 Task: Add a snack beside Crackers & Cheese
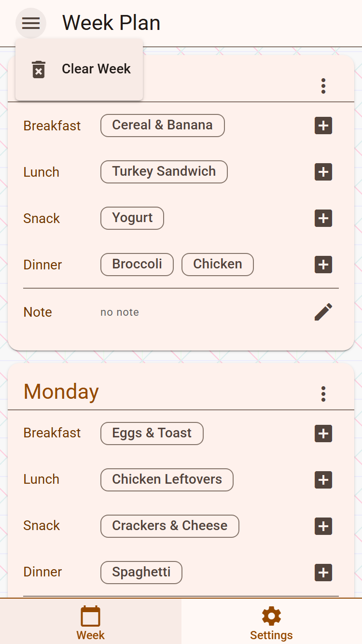323,526
